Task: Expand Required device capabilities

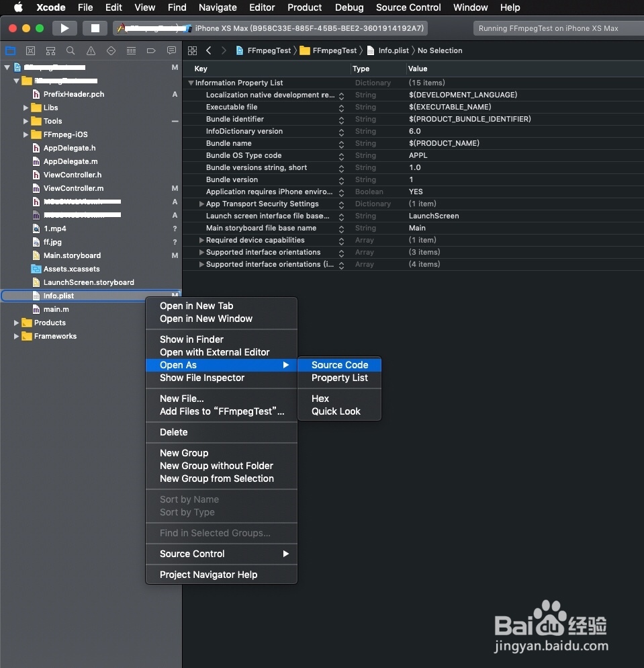Action: point(201,241)
